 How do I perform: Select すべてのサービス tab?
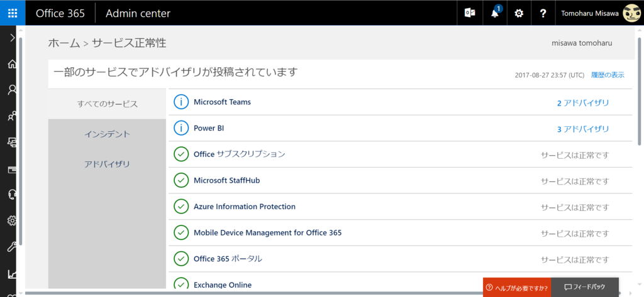coord(107,104)
